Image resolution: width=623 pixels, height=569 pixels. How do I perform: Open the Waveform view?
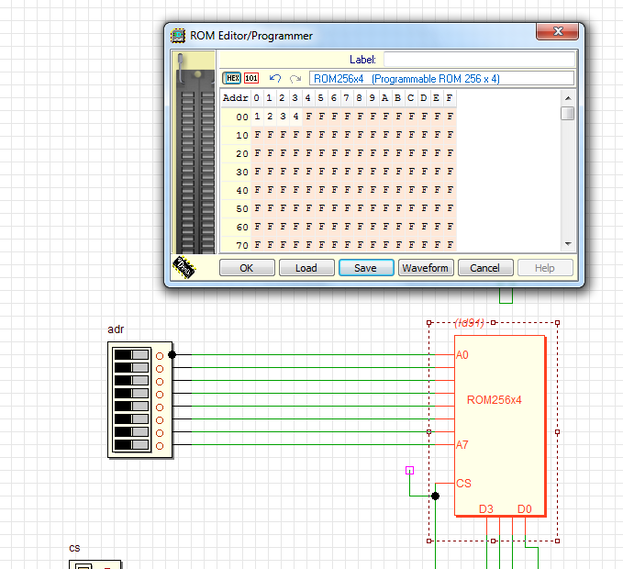[425, 268]
